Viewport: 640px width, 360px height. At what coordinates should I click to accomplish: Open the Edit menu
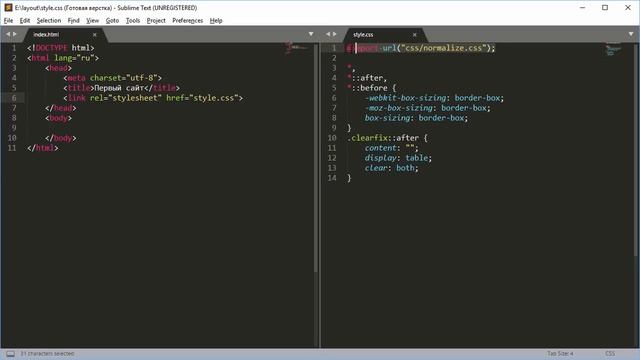[x=25, y=20]
